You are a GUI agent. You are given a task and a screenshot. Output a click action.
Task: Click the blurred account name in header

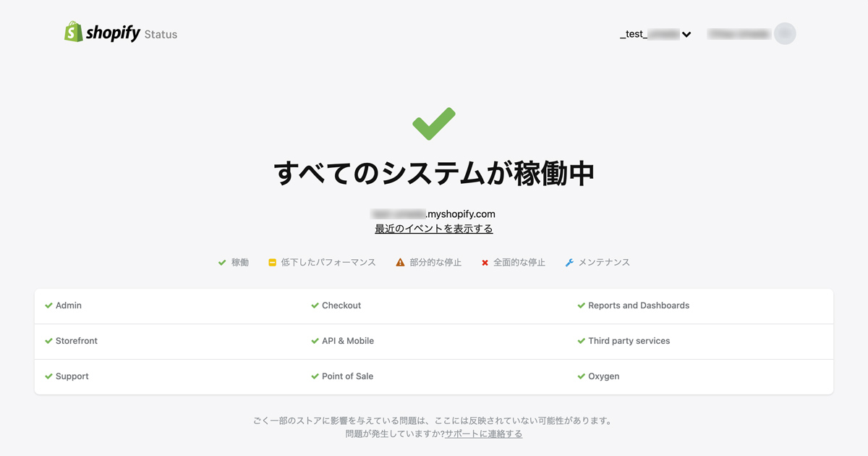[739, 33]
